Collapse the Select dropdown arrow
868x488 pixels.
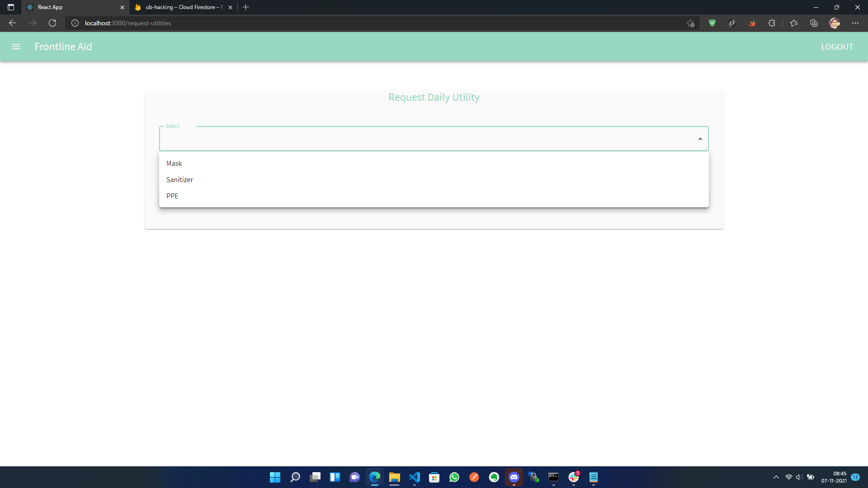coord(700,139)
